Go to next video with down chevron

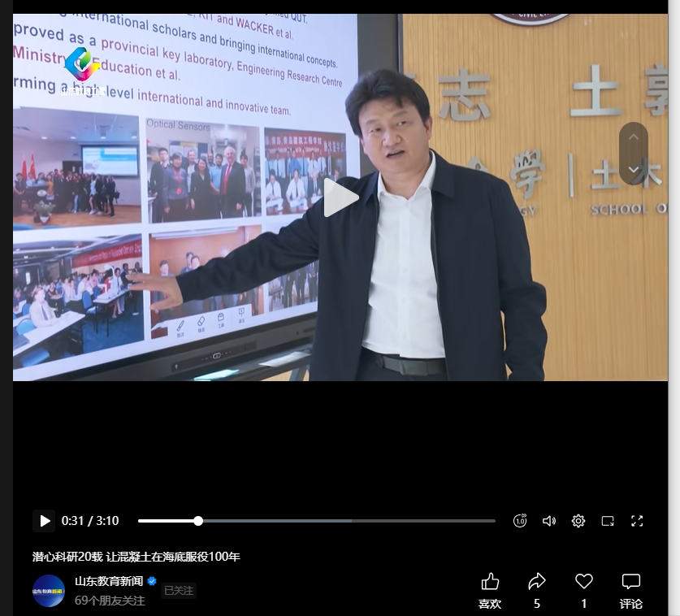click(634, 169)
